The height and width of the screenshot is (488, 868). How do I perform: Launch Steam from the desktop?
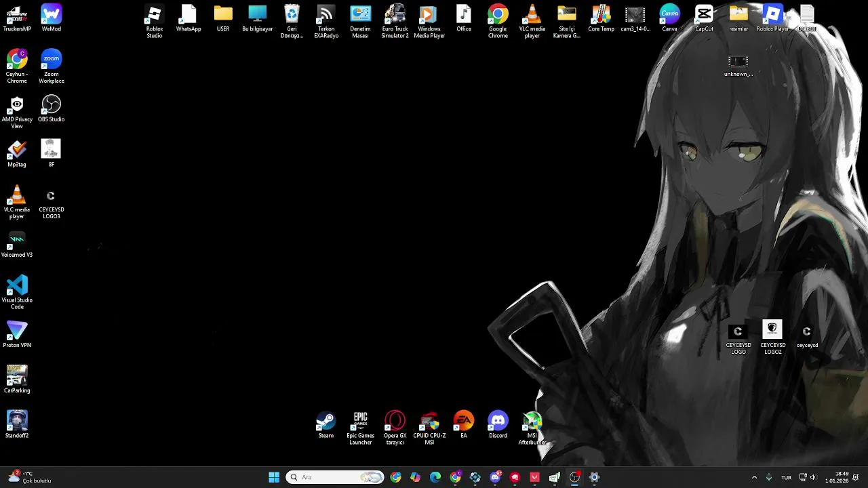point(326,425)
